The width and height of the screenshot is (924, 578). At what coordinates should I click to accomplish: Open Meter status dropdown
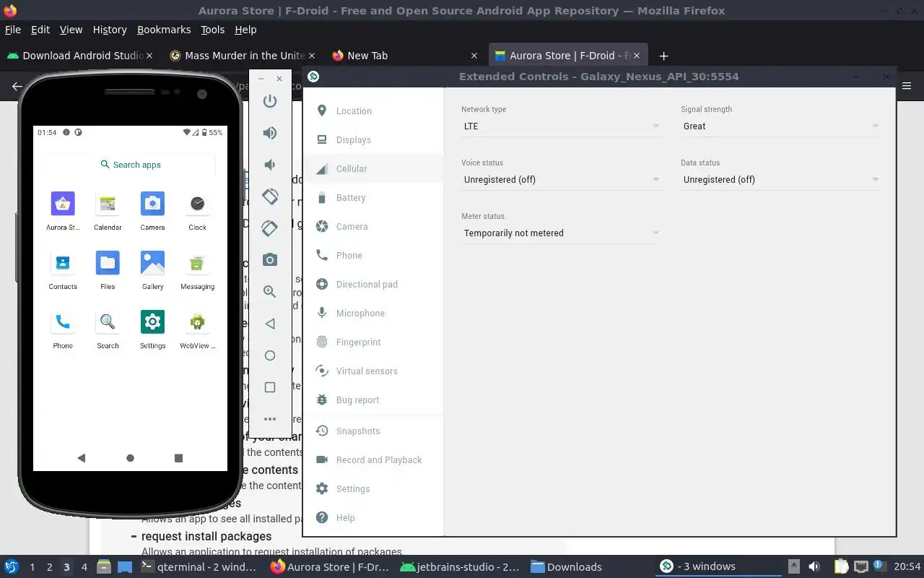click(561, 233)
